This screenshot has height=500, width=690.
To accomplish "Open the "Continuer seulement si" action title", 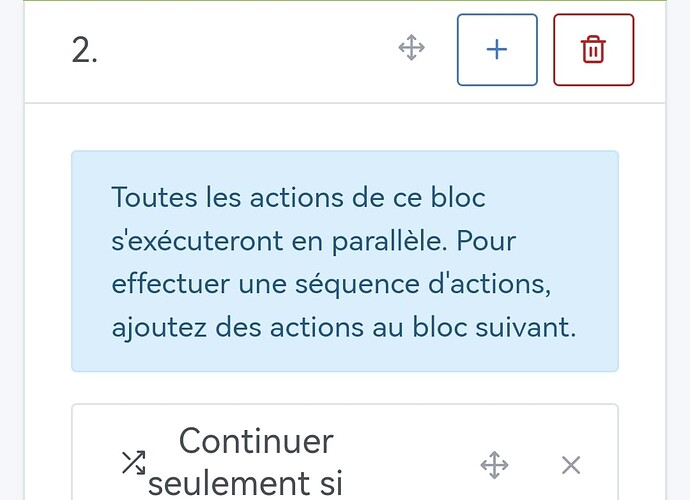I will 255,461.
